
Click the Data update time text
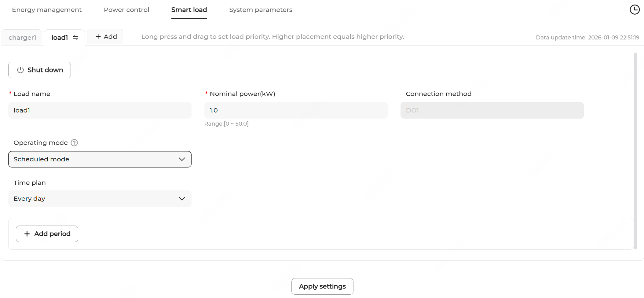pos(587,38)
